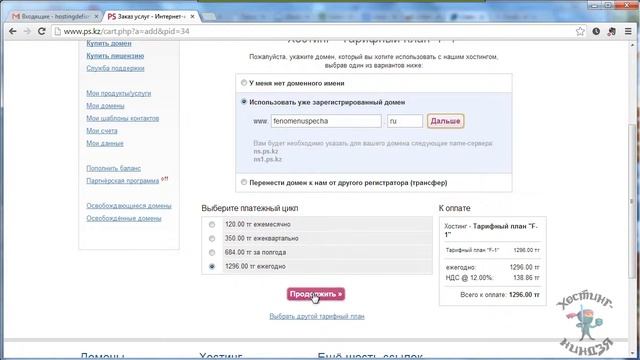640x360 pixels.
Task: Select 'Использовать уже зарегистрированный домен' option
Action: point(244,102)
